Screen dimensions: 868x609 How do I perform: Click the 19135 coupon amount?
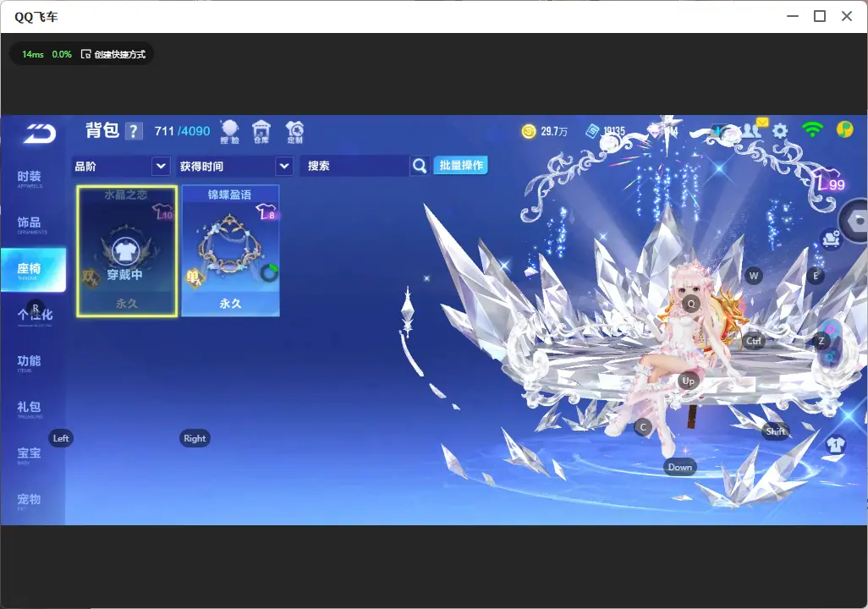[614, 131]
